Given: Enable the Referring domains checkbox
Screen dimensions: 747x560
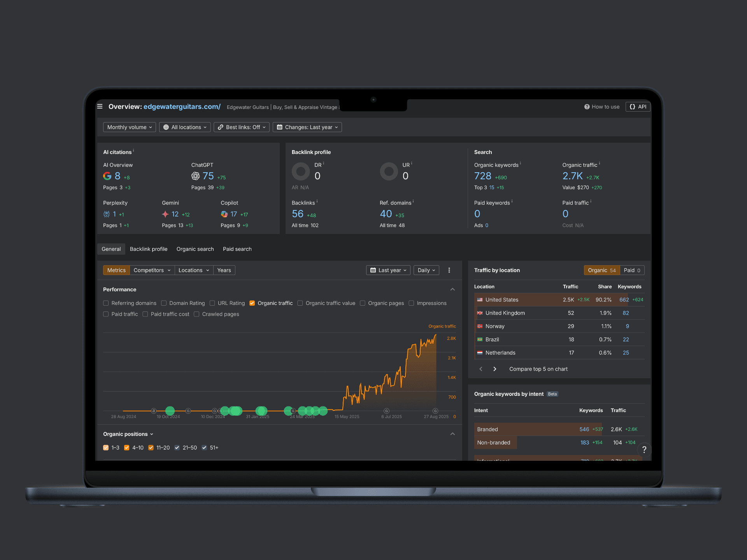Looking at the screenshot, I should coord(106,303).
